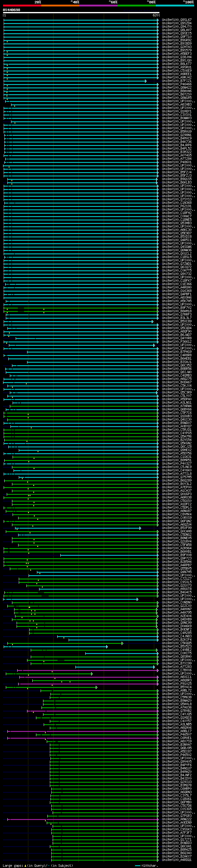197x868 pixels.
Task: Select the UniRef100_Q8W422 label
Action: click(177, 88)
